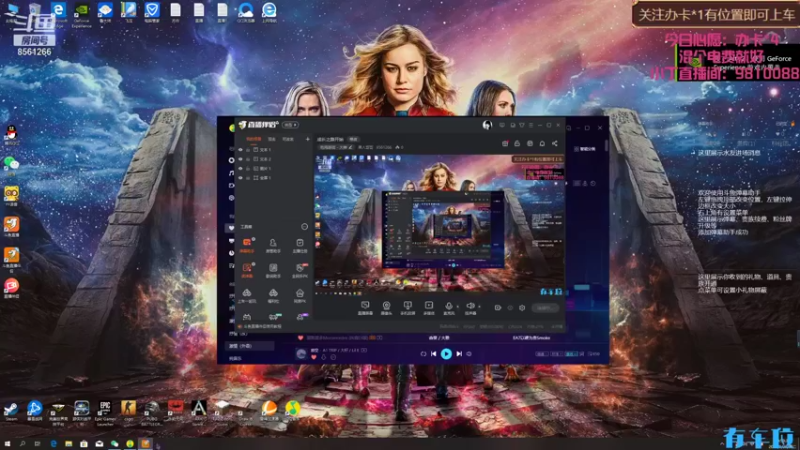Open the Windows Start menu
Viewport: 800px width, 450px height.
pyautogui.click(x=7, y=444)
